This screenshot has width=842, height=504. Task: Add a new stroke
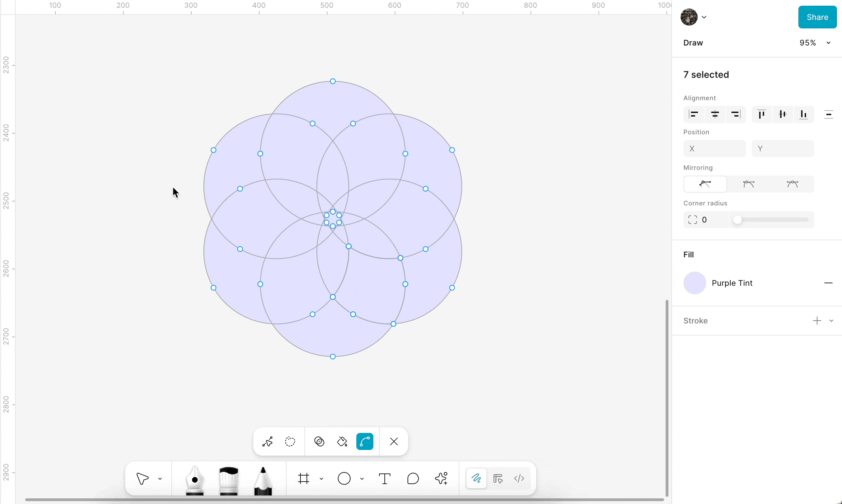coord(817,321)
